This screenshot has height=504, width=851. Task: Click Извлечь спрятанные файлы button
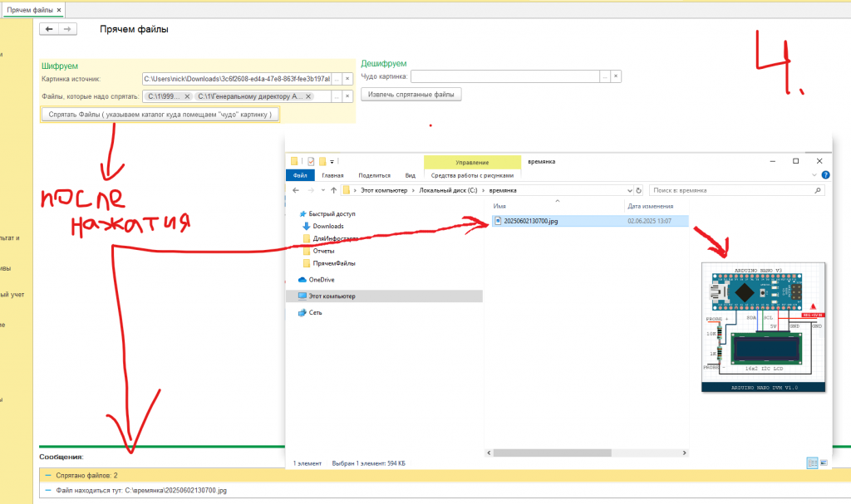point(411,95)
